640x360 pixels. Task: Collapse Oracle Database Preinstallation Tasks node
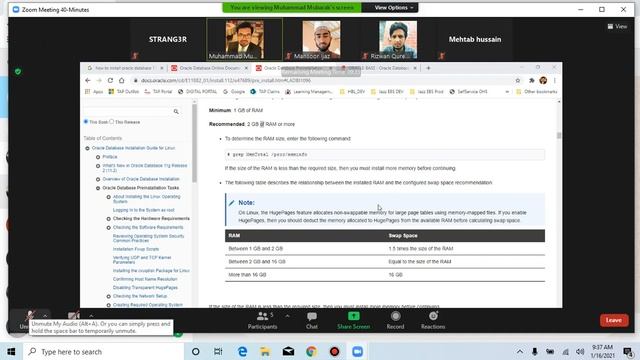click(98, 188)
